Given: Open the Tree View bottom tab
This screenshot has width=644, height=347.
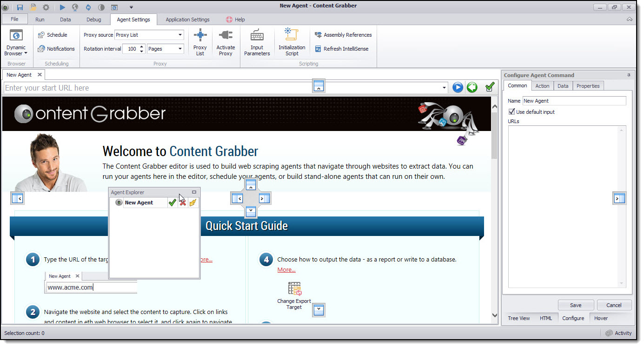Looking at the screenshot, I should pyautogui.click(x=518, y=318).
